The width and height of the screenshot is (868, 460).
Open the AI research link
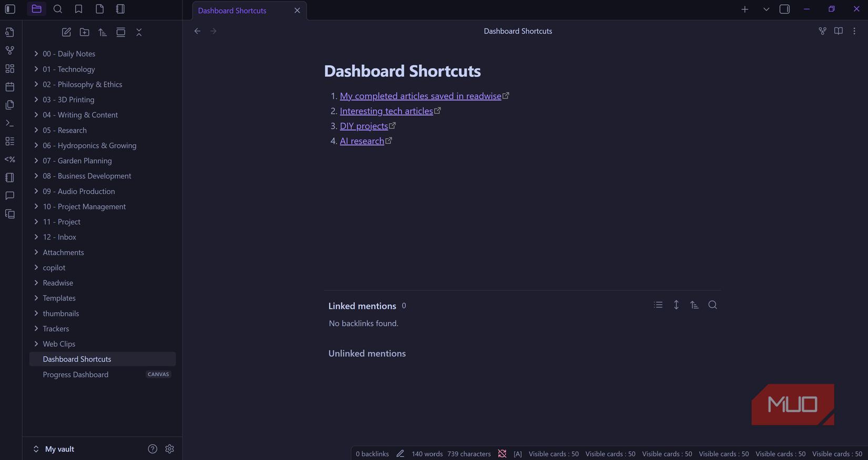[362, 141]
